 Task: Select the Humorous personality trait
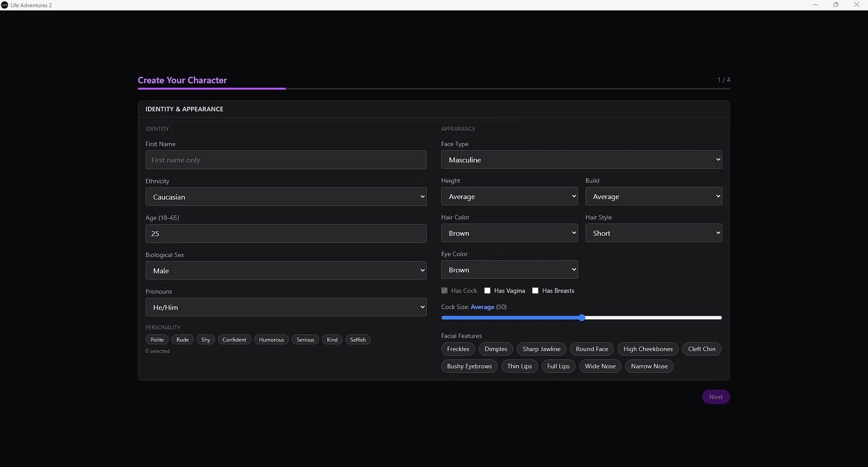click(271, 340)
